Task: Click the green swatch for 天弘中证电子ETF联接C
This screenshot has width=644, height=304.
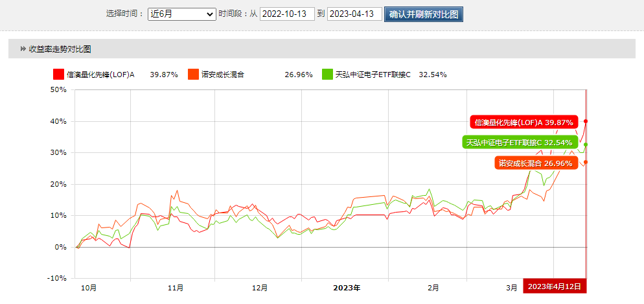Action: point(327,75)
